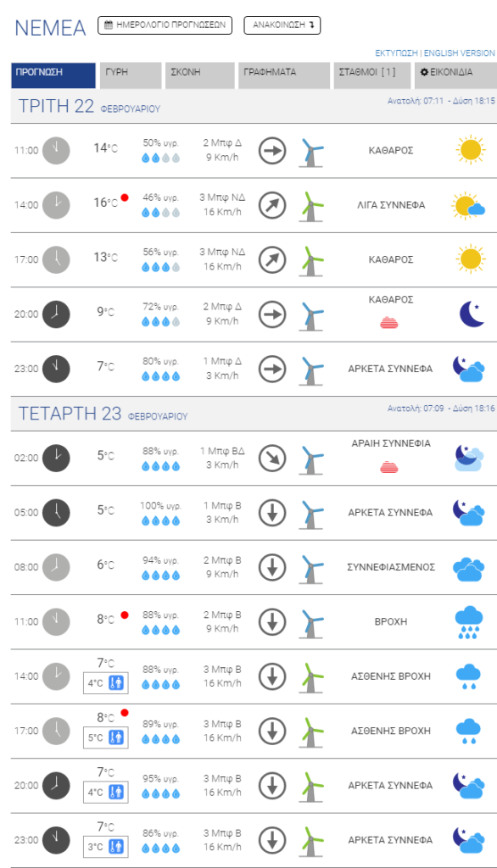497x868 pixels.
Task: Click the wind turbine icon at 14:00 Tuesday
Action: point(311,206)
